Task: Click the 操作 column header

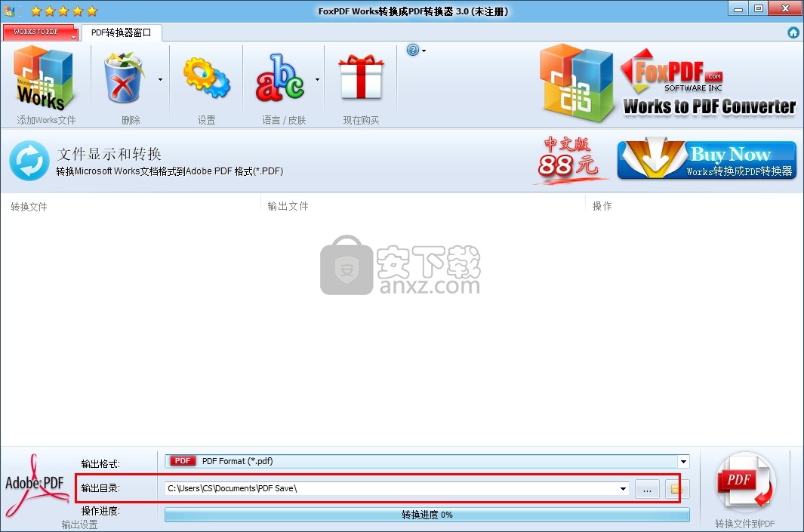Action: 602,206
